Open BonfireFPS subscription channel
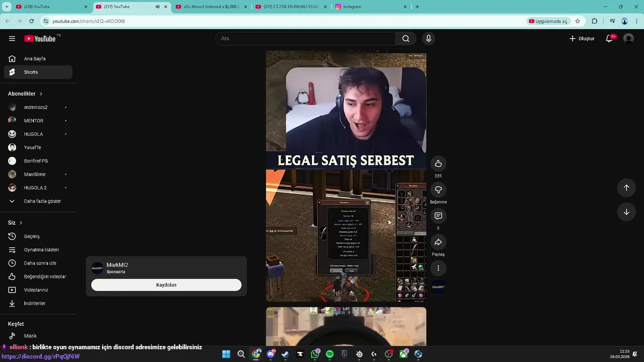This screenshot has height=362, width=644. (x=38, y=161)
